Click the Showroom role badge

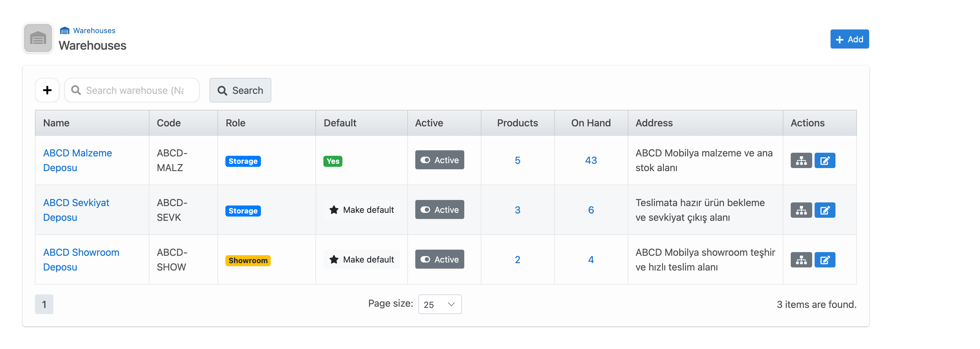click(x=248, y=260)
